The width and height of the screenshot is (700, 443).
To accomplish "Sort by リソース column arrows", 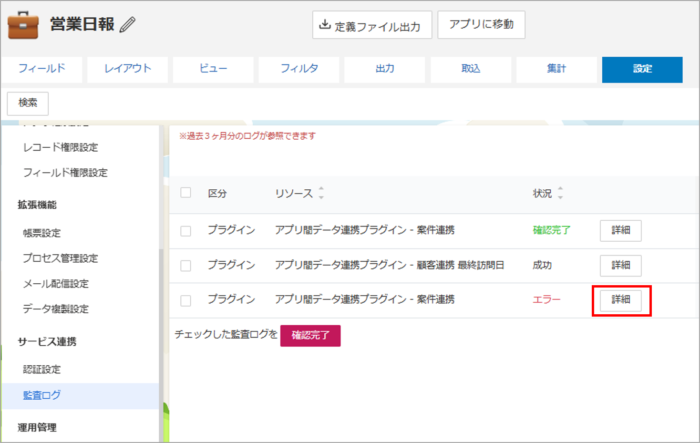I will click(321, 193).
